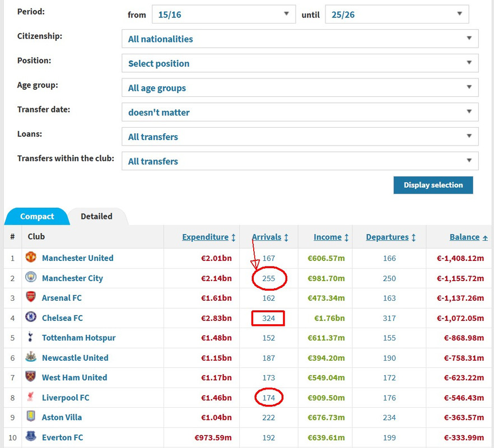Open the Manchester City club link
494x448 pixels.
[x=72, y=278]
